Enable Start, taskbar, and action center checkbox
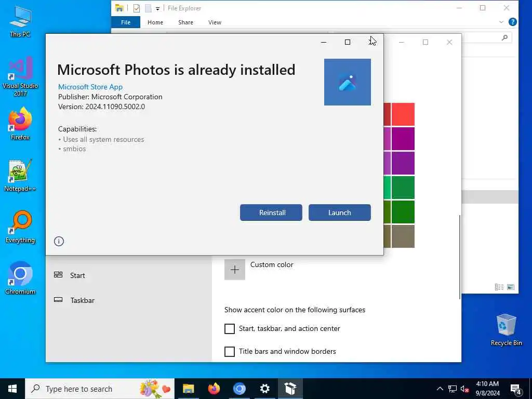The height and width of the screenshot is (399, 532). pos(229,328)
